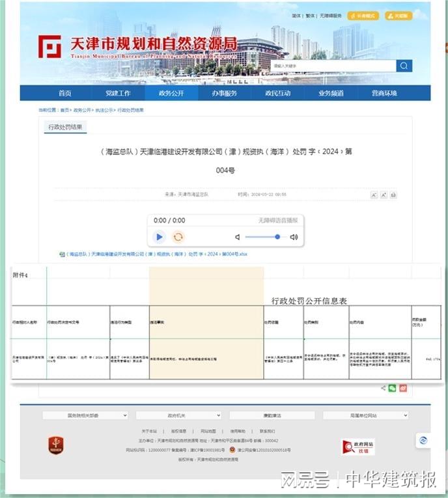This screenshot has height=498, width=448.
Task: Click the second orange pill button
Action: pos(399,16)
